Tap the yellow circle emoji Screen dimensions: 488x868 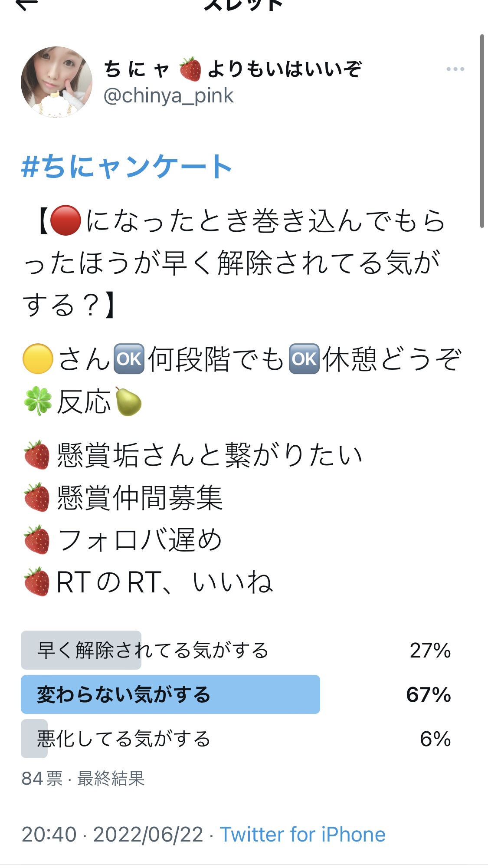coord(38,359)
